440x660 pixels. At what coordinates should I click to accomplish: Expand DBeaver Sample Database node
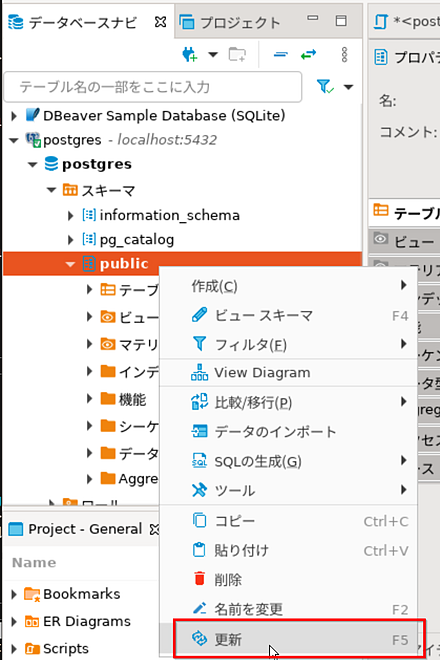(x=14, y=116)
